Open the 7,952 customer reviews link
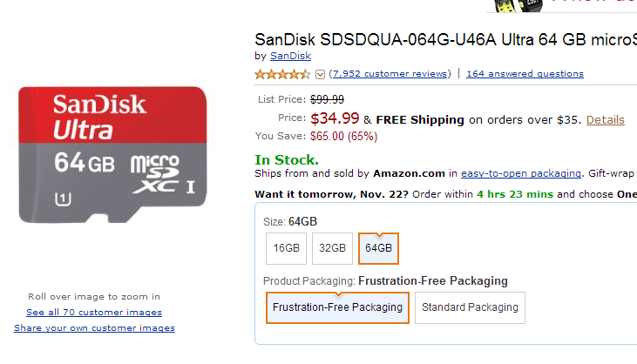 [390, 74]
